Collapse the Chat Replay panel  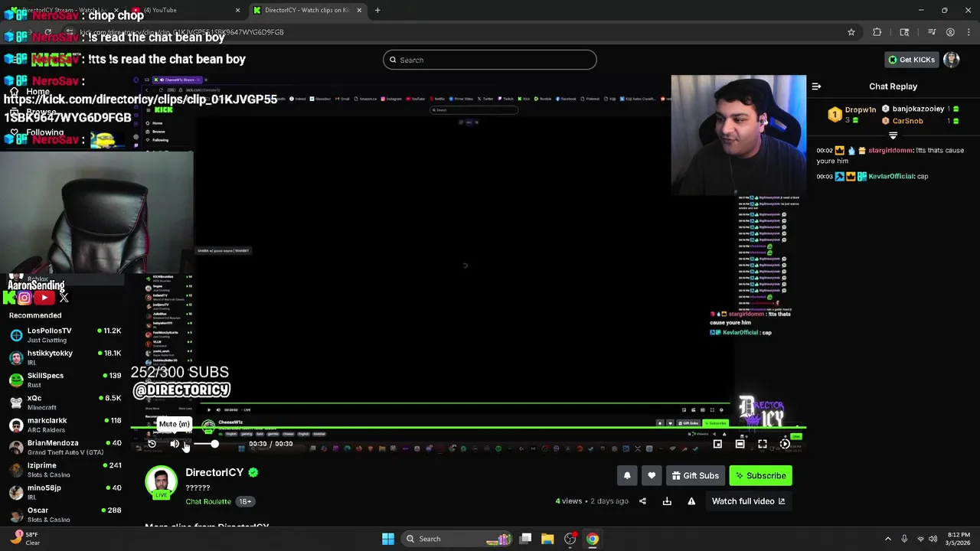pyautogui.click(x=816, y=86)
